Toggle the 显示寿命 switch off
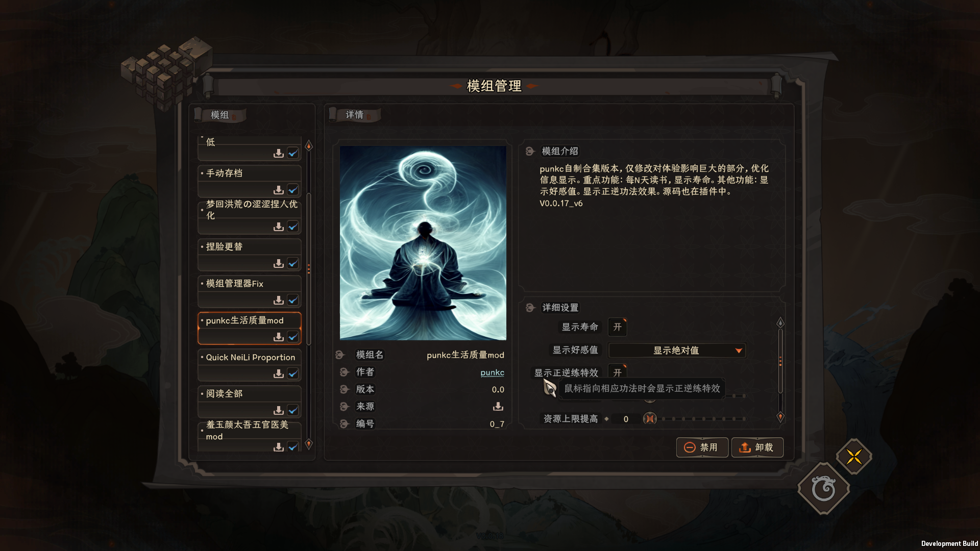Viewport: 980px width, 551px height. (618, 327)
